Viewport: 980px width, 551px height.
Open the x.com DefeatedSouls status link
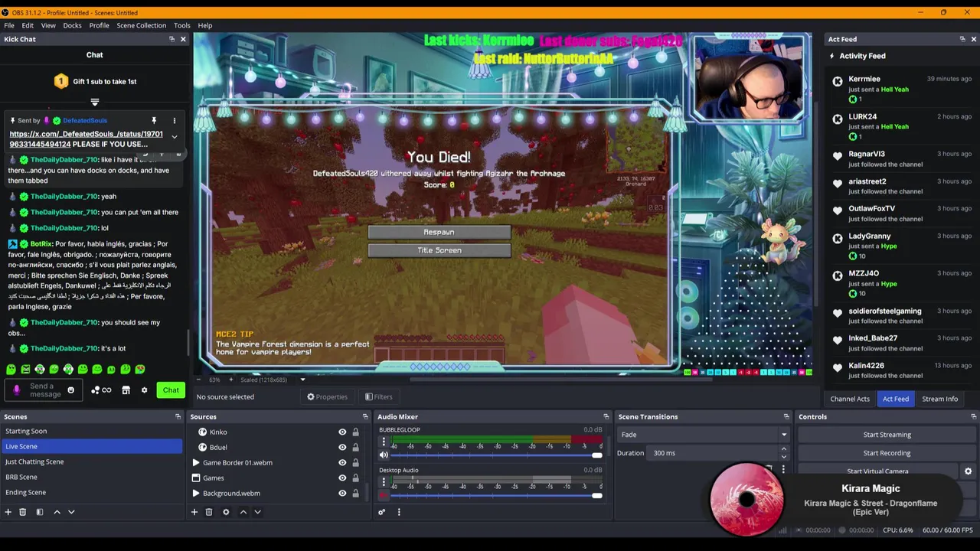coord(86,139)
